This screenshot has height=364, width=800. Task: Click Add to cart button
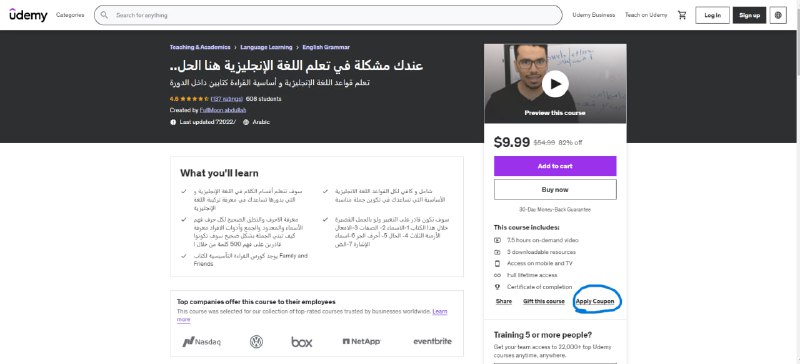(x=555, y=166)
